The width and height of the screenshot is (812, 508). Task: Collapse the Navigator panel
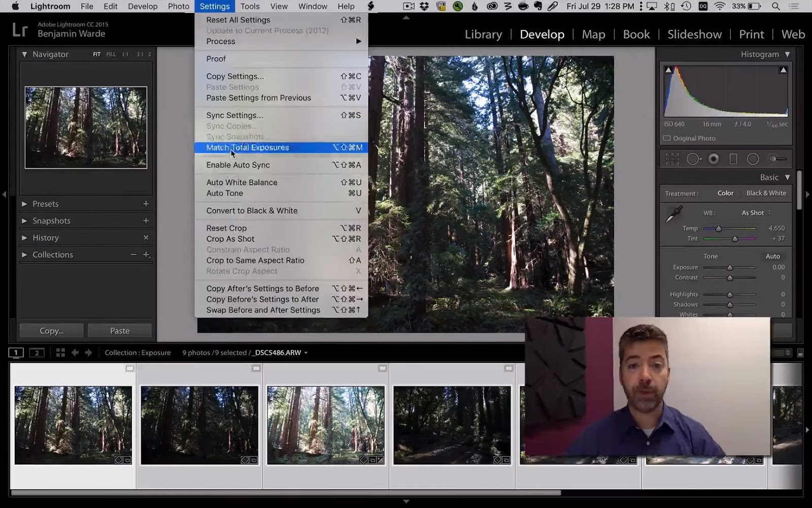coord(24,54)
